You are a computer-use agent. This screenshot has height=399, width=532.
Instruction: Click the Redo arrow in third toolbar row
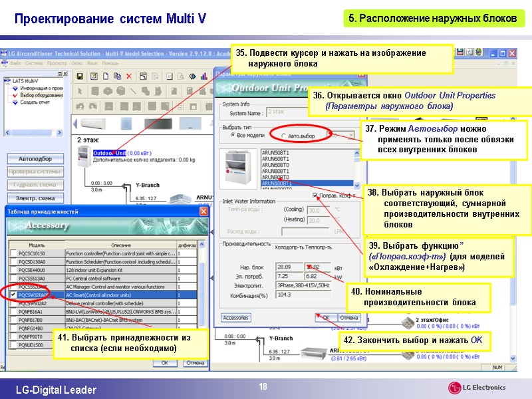tap(93, 106)
